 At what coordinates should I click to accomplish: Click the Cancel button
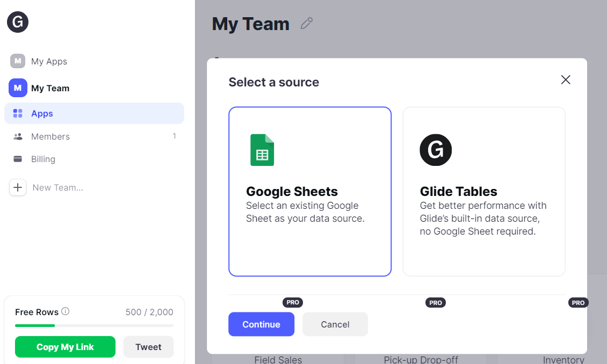[335, 324]
